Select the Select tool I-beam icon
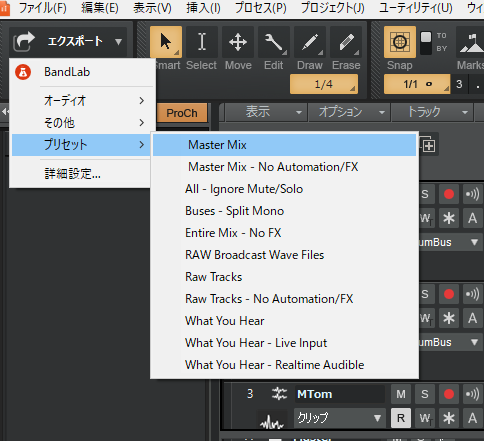This screenshot has height=441, width=484. (202, 42)
